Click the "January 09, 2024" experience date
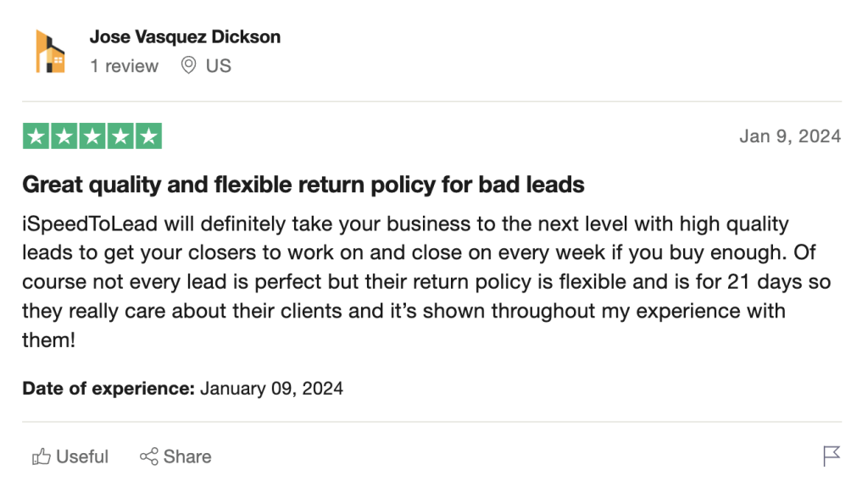 [x=272, y=389]
